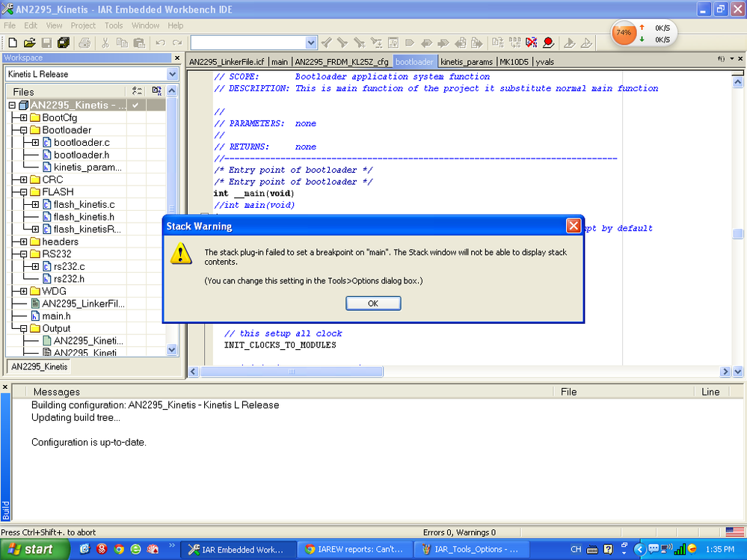Screen dimensions: 747x560
Task: Switch to the MK10D5 editor tab
Action: coord(514,62)
